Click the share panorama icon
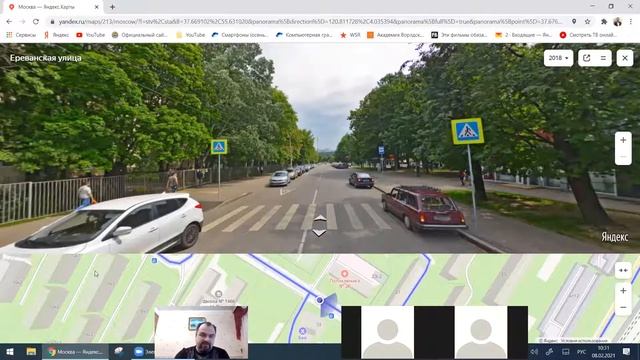 [587, 58]
